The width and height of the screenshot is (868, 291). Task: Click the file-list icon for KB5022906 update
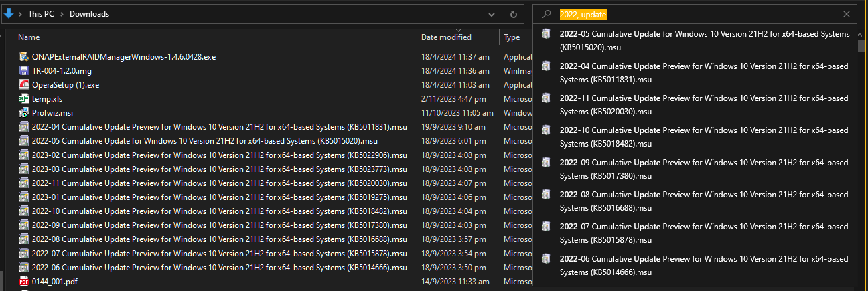click(x=24, y=155)
